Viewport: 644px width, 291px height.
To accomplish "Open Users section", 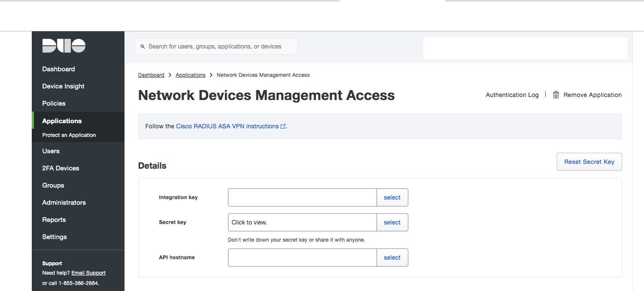I will [51, 151].
